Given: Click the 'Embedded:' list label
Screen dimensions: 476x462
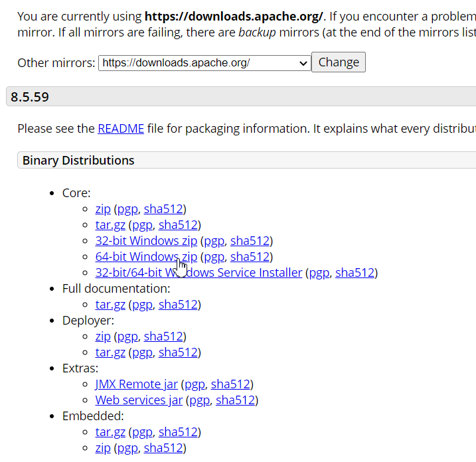Looking at the screenshot, I should tap(93, 416).
